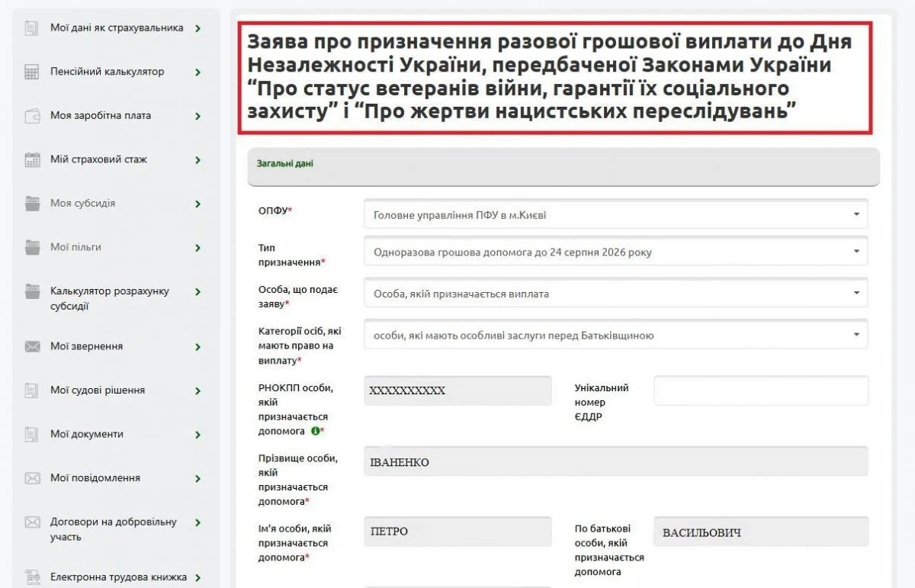Click the icon beside Електронна трудова книжка
915x588 pixels.
[32, 577]
